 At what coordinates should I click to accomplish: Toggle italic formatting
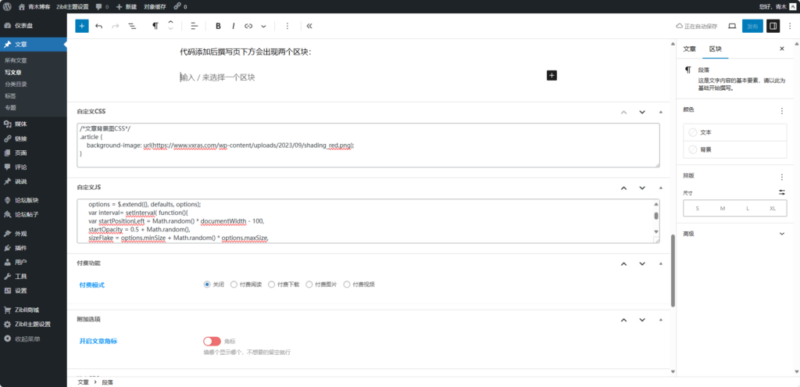coord(233,26)
